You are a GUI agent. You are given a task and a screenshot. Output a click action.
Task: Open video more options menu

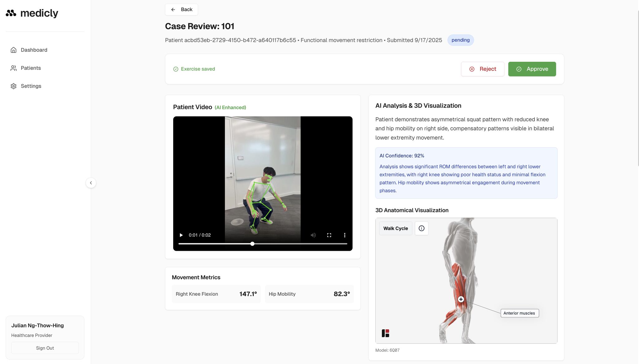(x=344, y=235)
